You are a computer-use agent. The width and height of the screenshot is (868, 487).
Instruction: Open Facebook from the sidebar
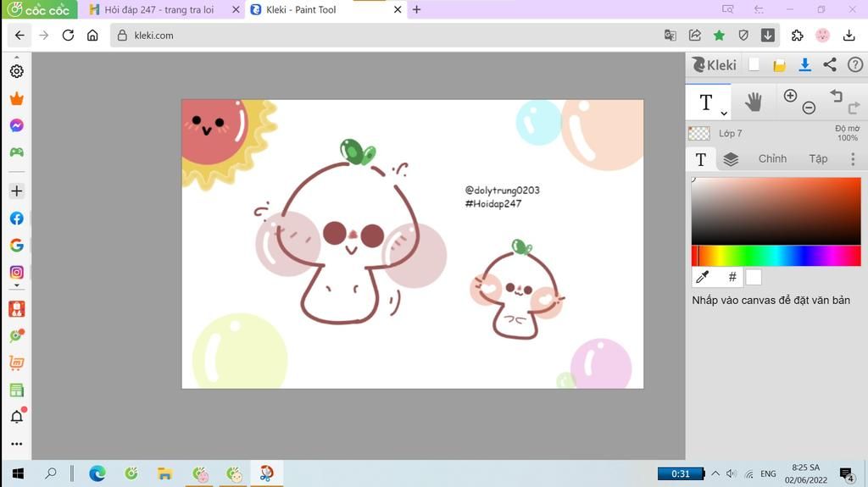click(x=17, y=219)
